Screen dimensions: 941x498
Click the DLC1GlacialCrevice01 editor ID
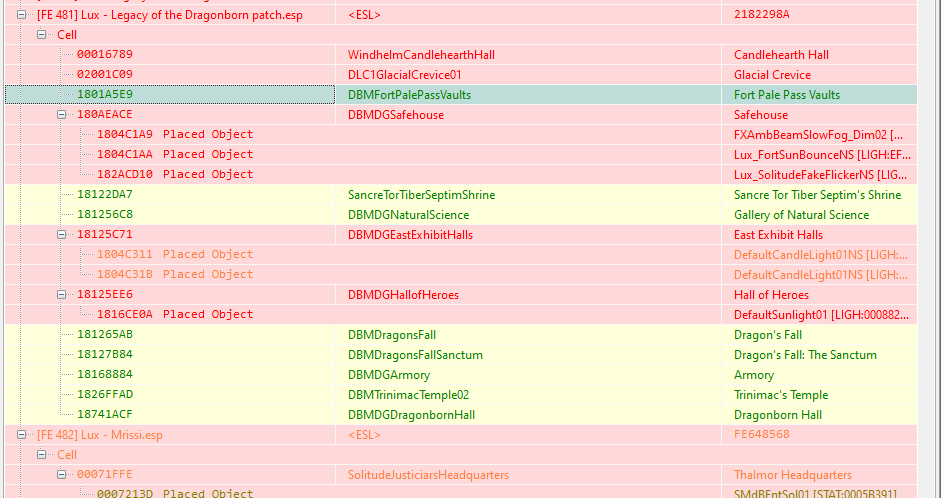(404, 74)
